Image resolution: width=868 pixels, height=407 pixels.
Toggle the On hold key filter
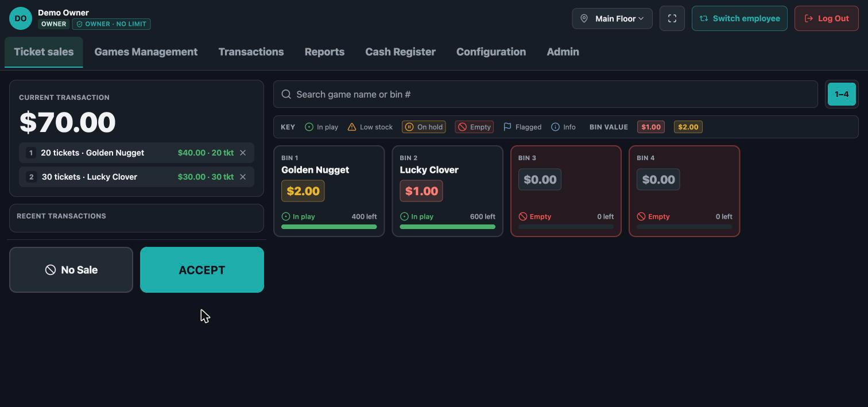424,127
